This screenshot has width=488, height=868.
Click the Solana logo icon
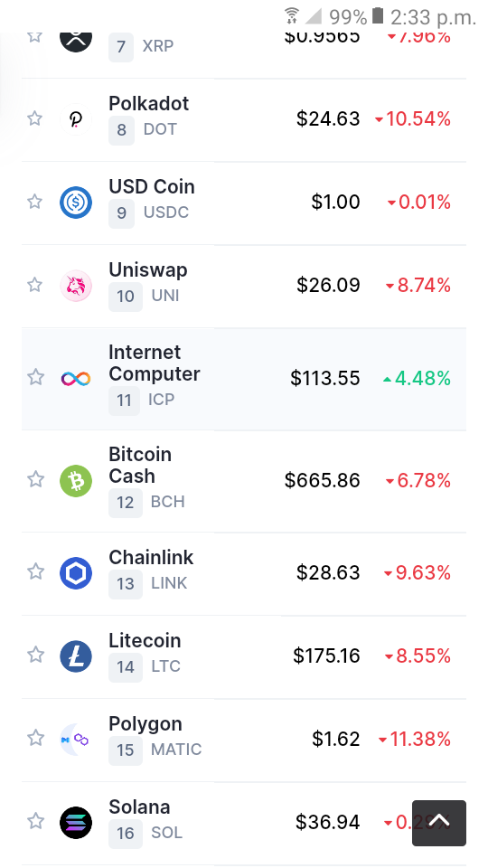coord(76,823)
